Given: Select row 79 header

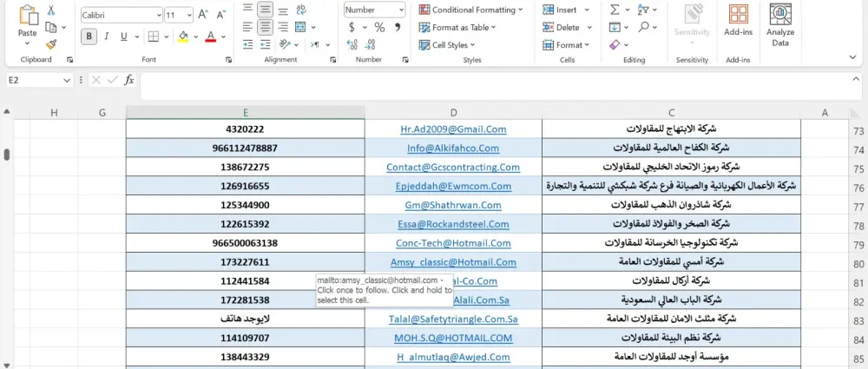Looking at the screenshot, I should [858, 244].
